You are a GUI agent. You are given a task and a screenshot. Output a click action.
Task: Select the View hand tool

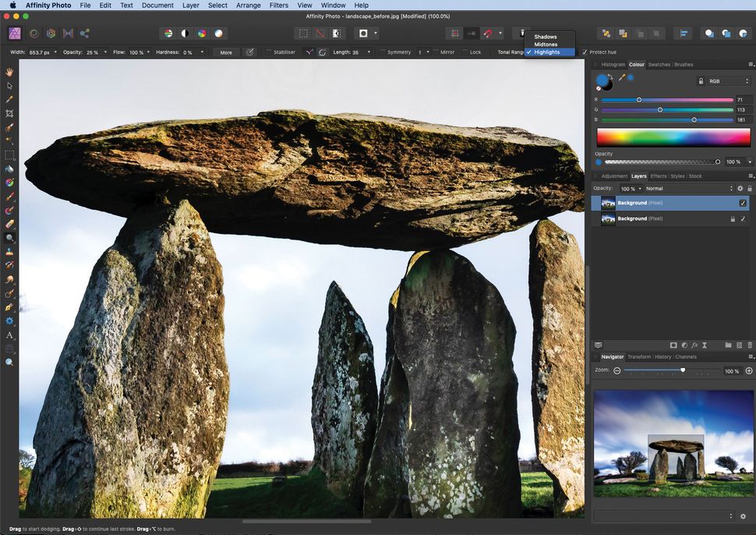coord(10,72)
